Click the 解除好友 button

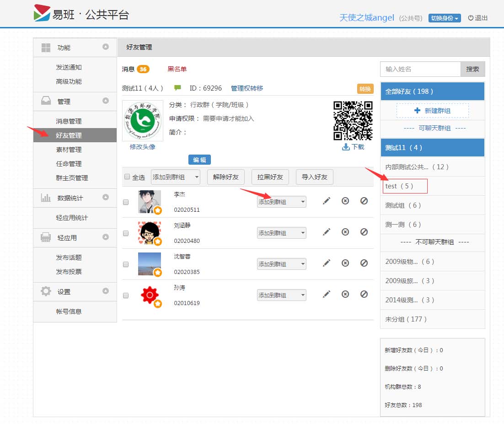tap(225, 177)
